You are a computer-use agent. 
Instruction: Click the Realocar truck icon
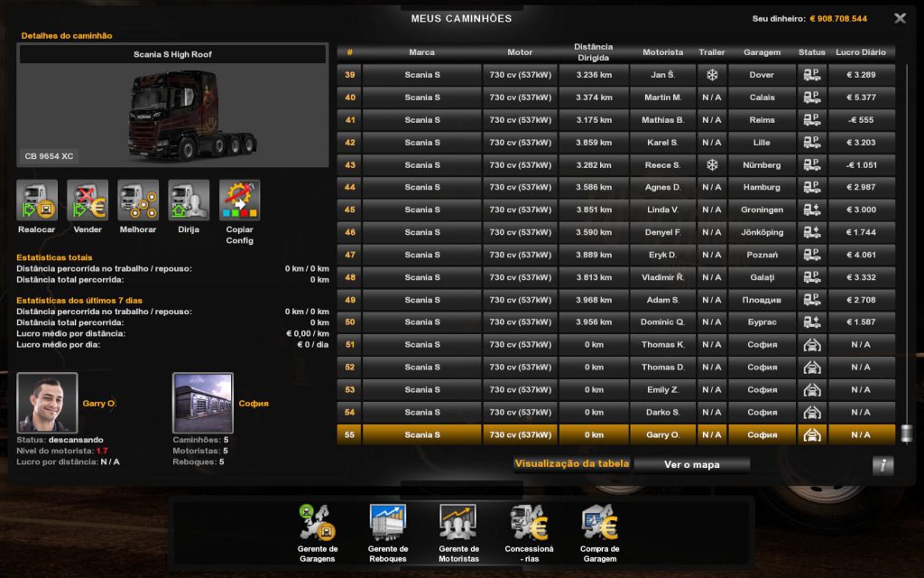click(37, 200)
